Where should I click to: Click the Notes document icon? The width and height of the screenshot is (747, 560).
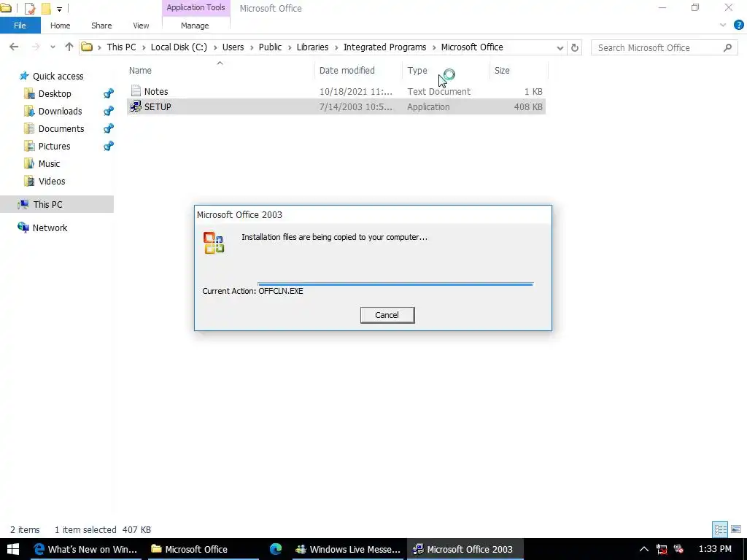(x=136, y=91)
